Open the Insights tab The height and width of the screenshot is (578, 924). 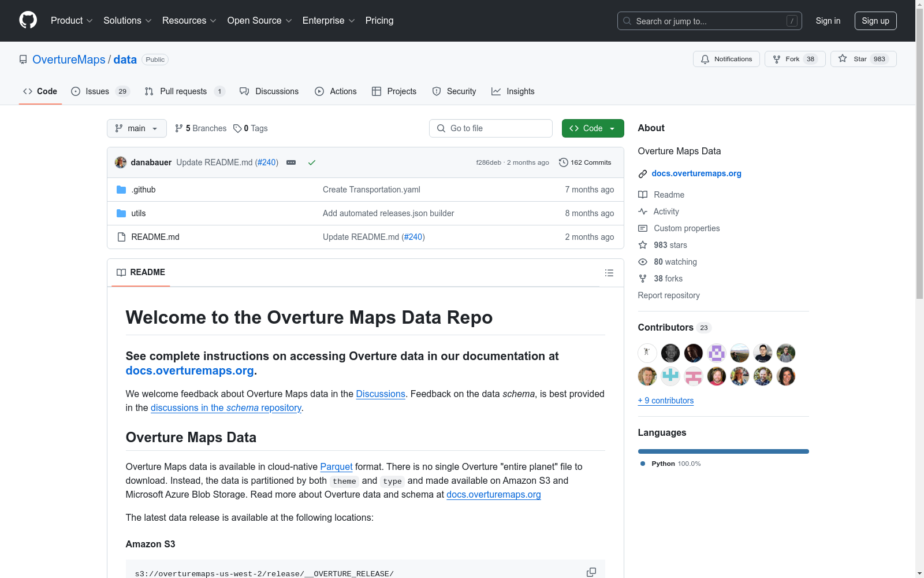513,91
